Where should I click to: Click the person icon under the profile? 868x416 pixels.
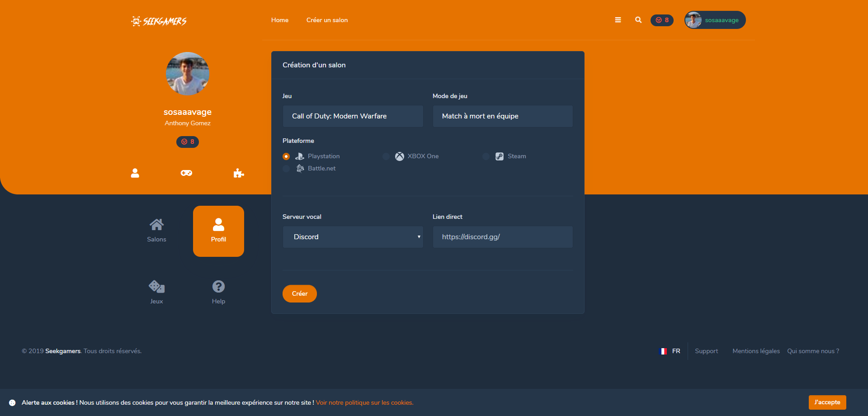(135, 173)
